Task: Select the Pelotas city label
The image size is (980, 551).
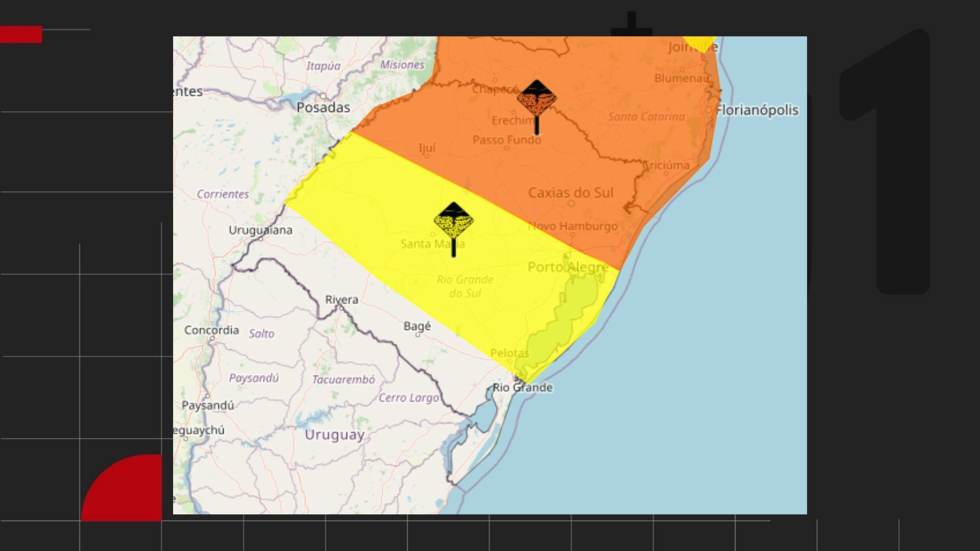Action: point(509,353)
